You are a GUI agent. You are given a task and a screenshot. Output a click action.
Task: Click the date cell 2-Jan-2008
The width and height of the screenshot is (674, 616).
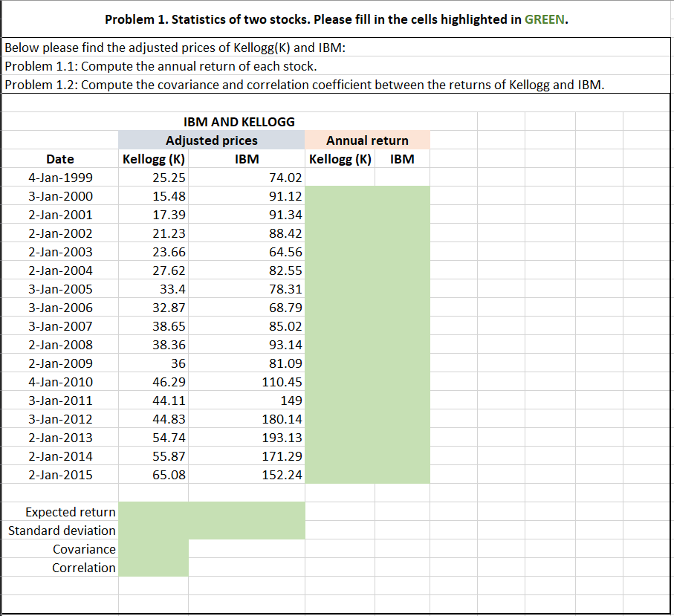tap(60, 344)
